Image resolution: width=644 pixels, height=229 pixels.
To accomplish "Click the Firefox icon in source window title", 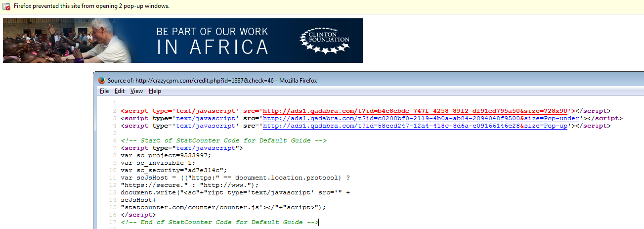I will (101, 80).
